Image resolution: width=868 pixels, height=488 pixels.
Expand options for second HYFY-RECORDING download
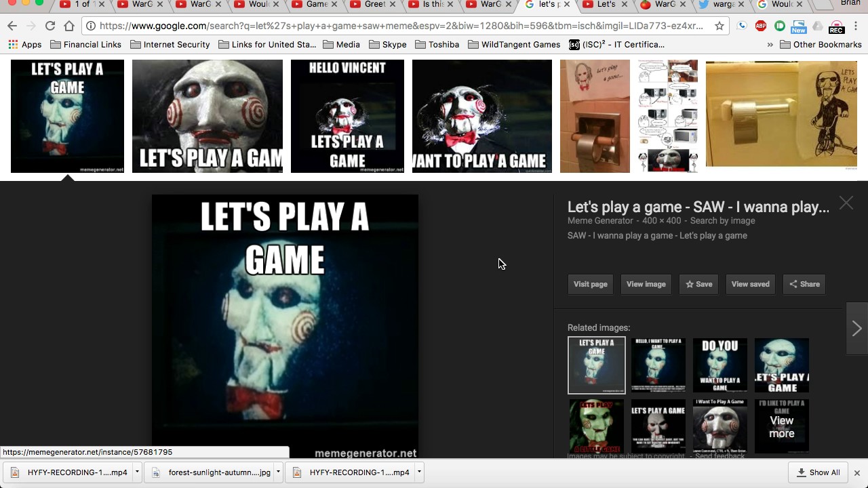click(419, 472)
